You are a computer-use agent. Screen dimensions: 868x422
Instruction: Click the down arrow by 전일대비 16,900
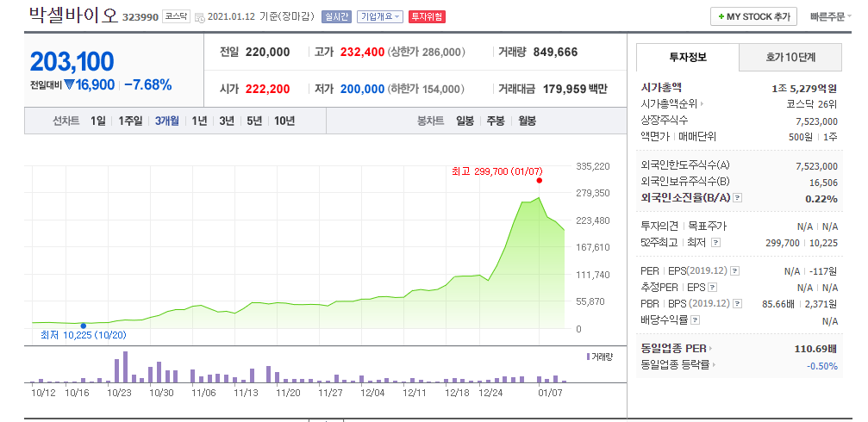[69, 85]
